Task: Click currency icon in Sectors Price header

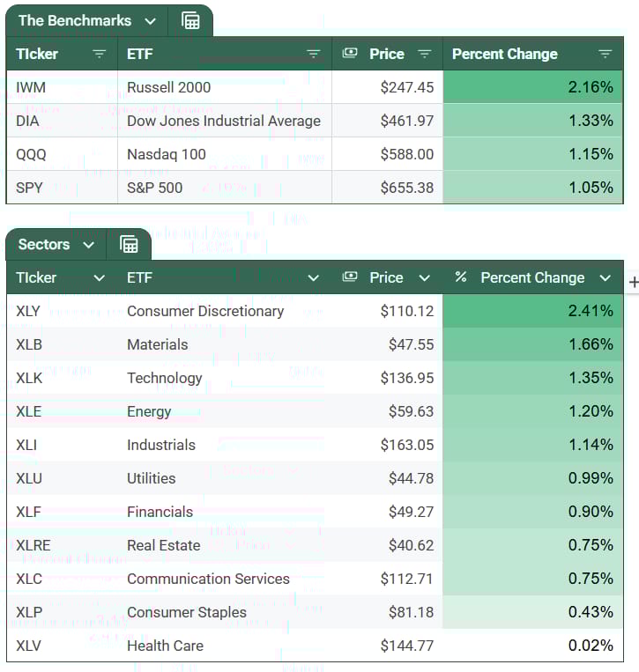Action: pyautogui.click(x=350, y=277)
